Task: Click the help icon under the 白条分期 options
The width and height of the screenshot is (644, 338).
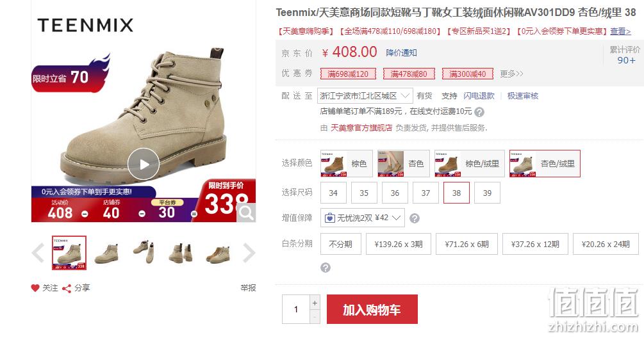Action: tap(326, 268)
